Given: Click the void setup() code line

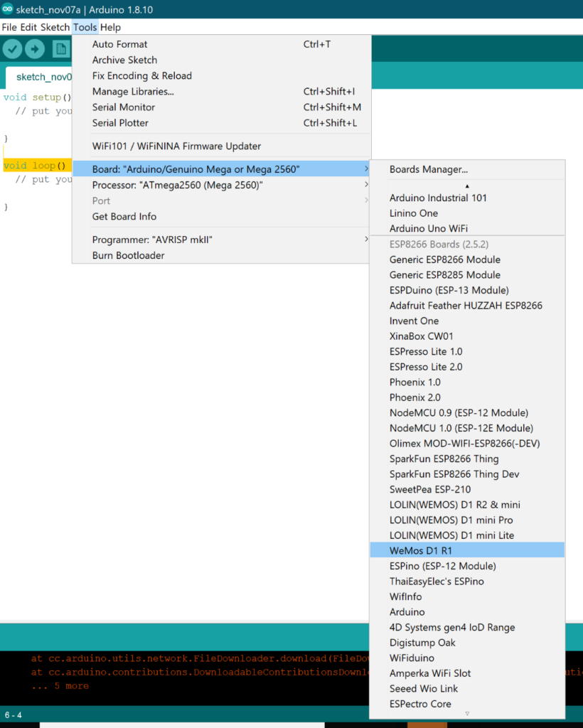Looking at the screenshot, I should (37, 97).
